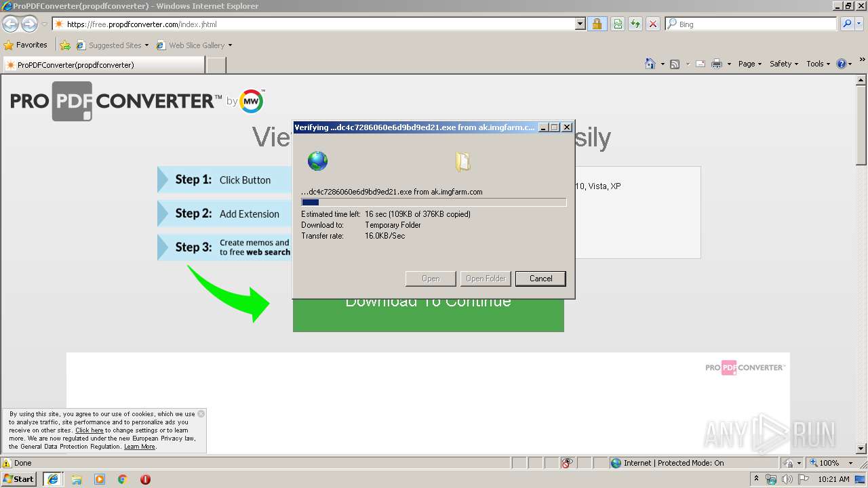Click the 'Transfer rate: 16.0KB/Sec' text
The height and width of the screenshot is (488, 868).
pyautogui.click(x=353, y=236)
